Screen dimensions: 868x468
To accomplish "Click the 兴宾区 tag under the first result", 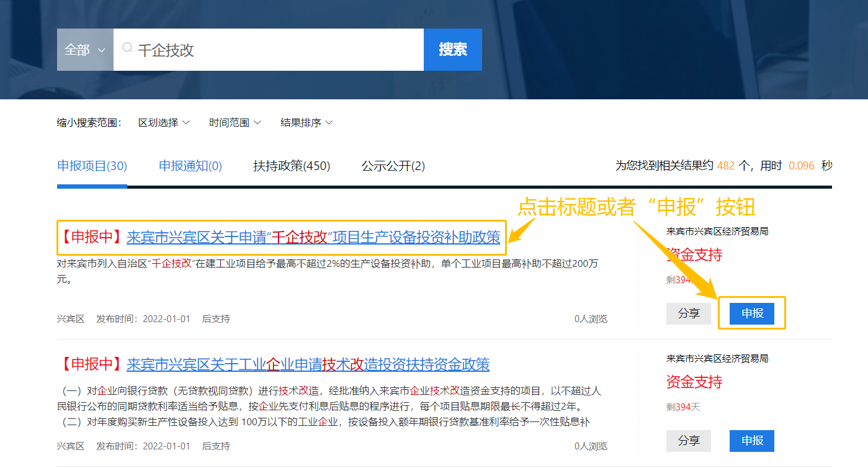I will 70,319.
